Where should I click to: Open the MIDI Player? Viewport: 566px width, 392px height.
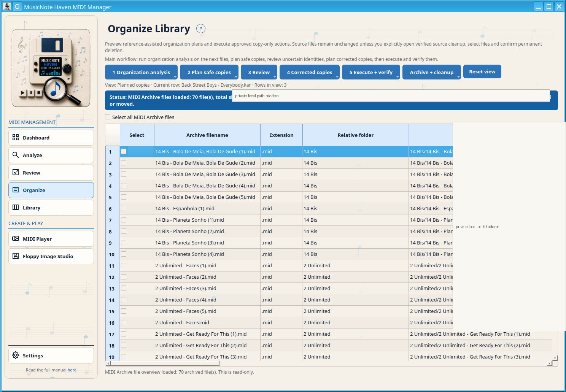click(51, 239)
